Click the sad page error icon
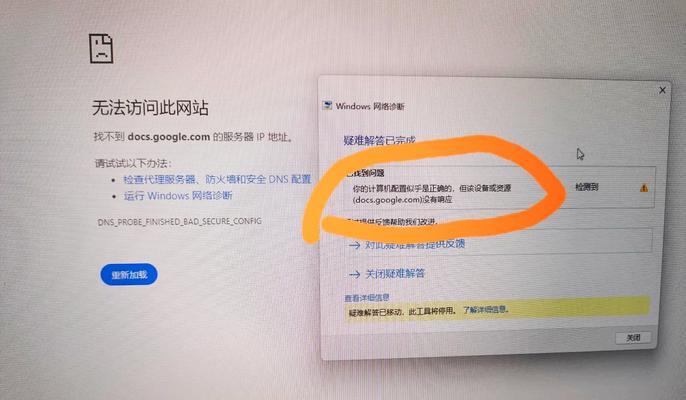The height and width of the screenshot is (400, 686). (102, 49)
